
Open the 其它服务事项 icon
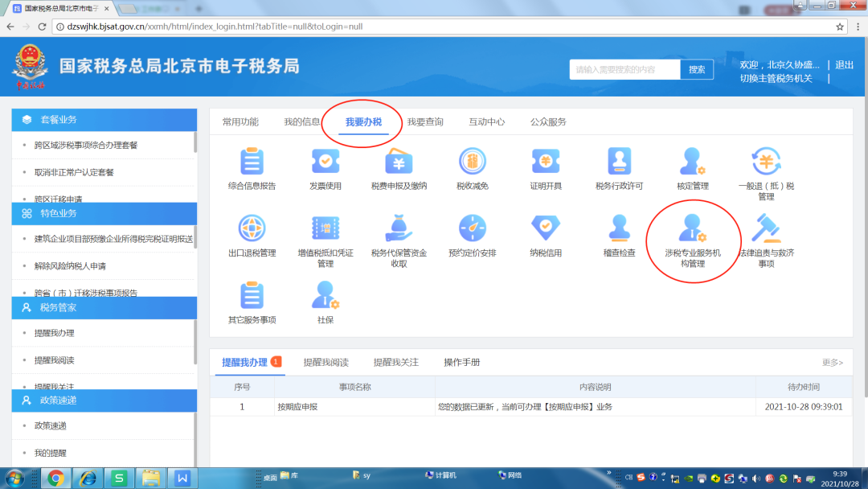[252, 295]
